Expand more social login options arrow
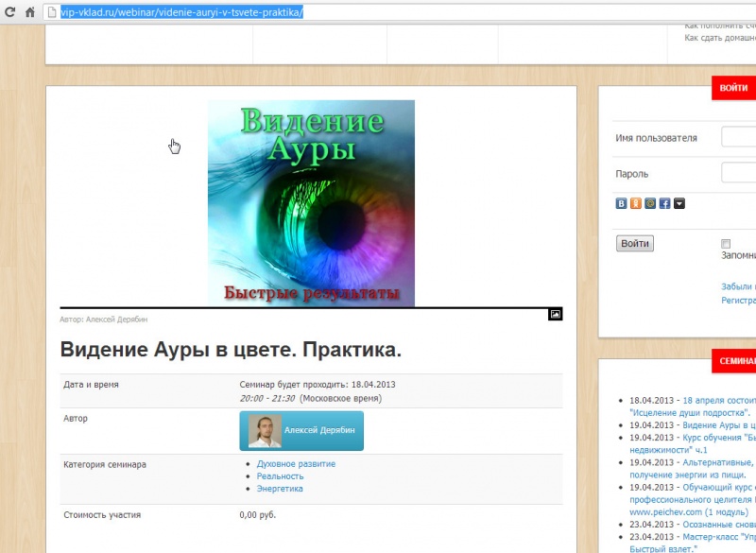 (679, 203)
